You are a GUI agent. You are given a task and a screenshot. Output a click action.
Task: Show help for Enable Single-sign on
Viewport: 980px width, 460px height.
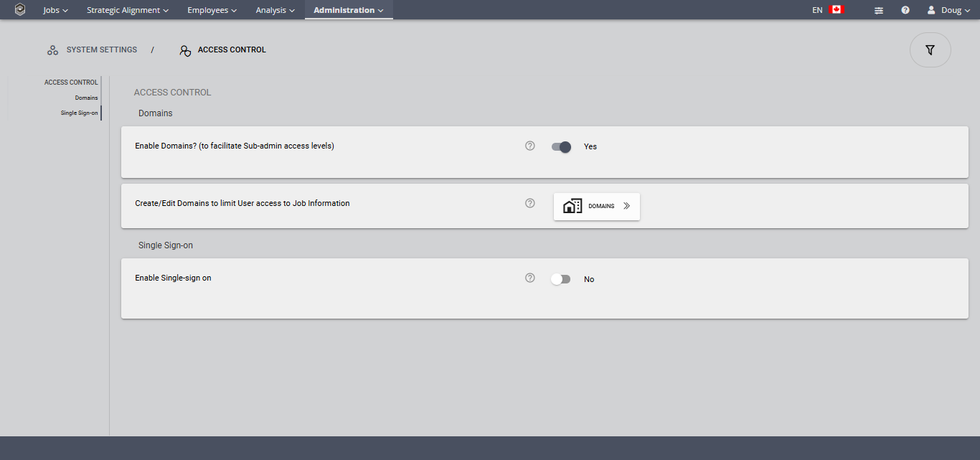530,278
